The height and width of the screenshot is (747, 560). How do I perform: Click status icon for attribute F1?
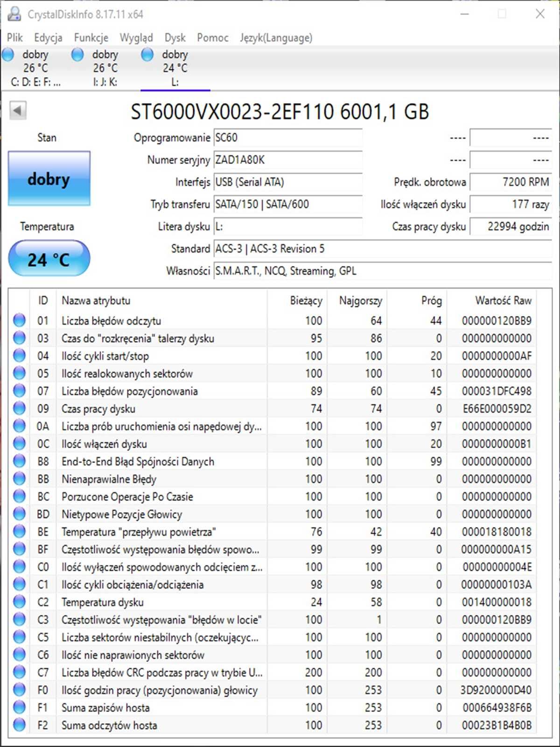(x=19, y=707)
